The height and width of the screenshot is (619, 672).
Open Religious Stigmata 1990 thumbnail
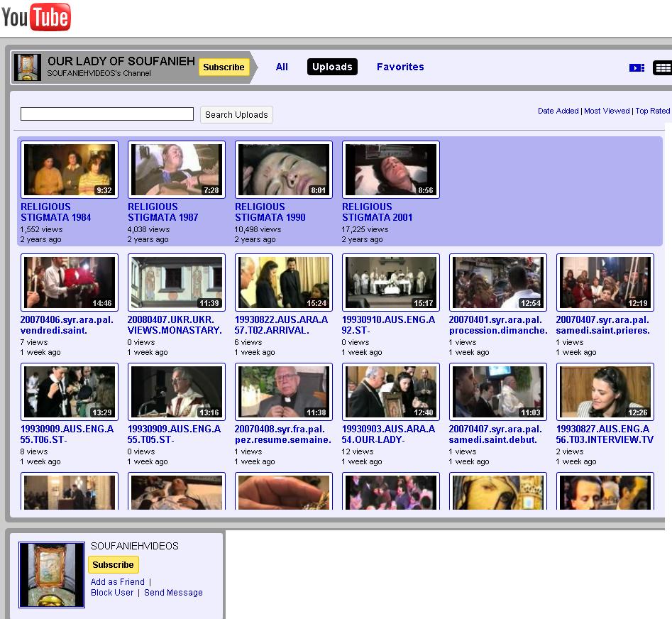point(284,170)
